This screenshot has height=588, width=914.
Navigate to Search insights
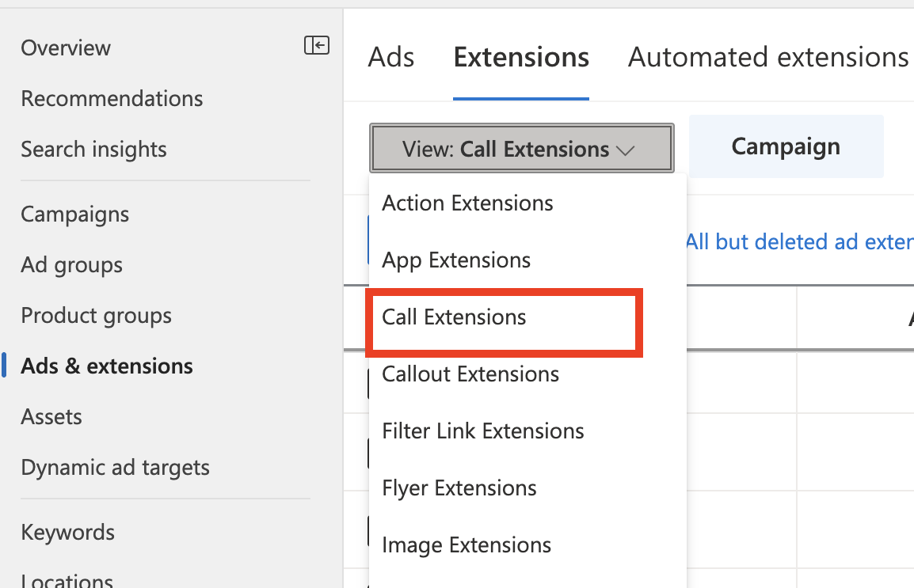pyautogui.click(x=93, y=150)
